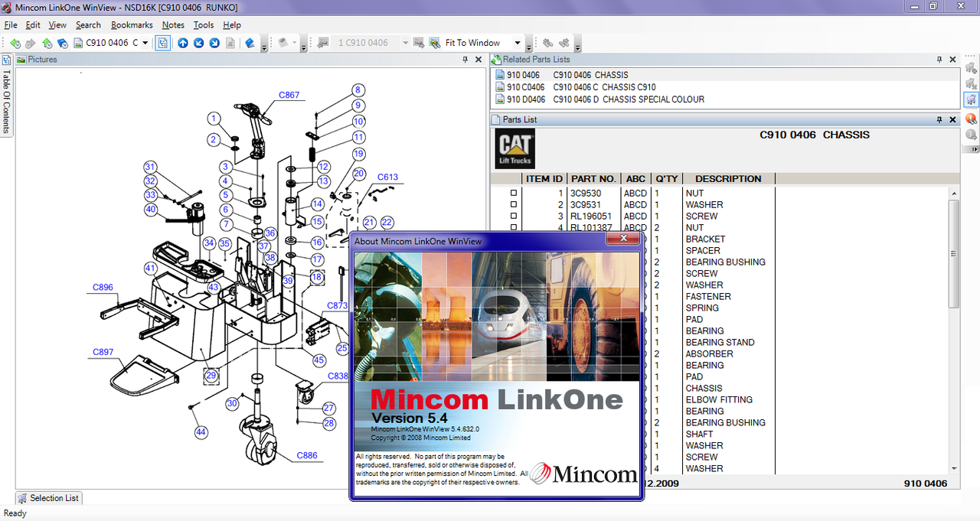This screenshot has width=980, height=521.
Task: Select 910 0406 CHASSIS related parts list
Action: (x=724, y=75)
